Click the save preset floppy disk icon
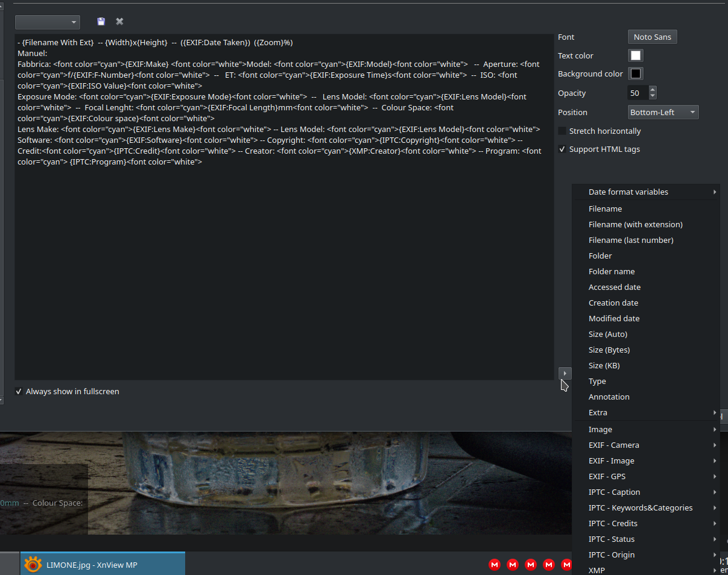This screenshot has width=728, height=575. click(101, 22)
